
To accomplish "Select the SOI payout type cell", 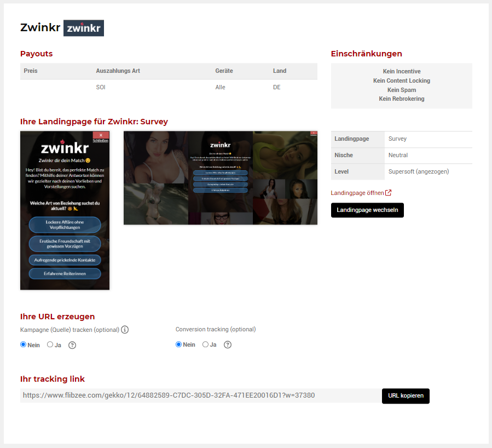I will pyautogui.click(x=101, y=87).
